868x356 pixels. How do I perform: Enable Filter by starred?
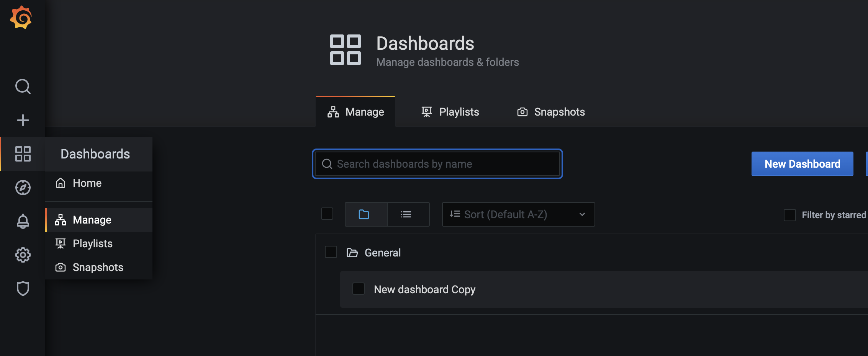click(790, 215)
